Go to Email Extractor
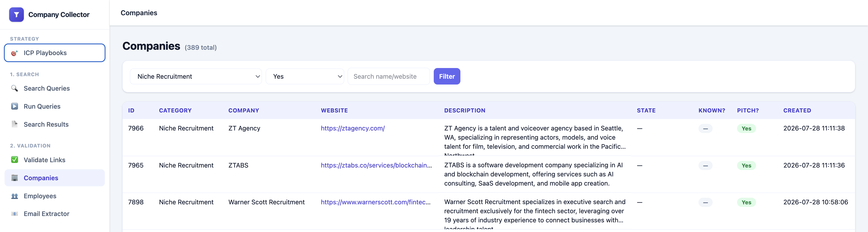868x232 pixels. 55,214
